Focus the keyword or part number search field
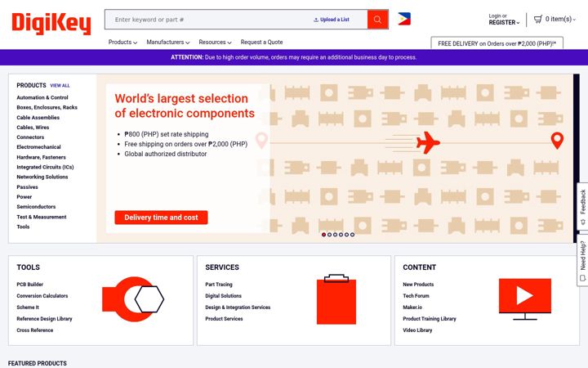The width and height of the screenshot is (588, 368). (x=210, y=20)
